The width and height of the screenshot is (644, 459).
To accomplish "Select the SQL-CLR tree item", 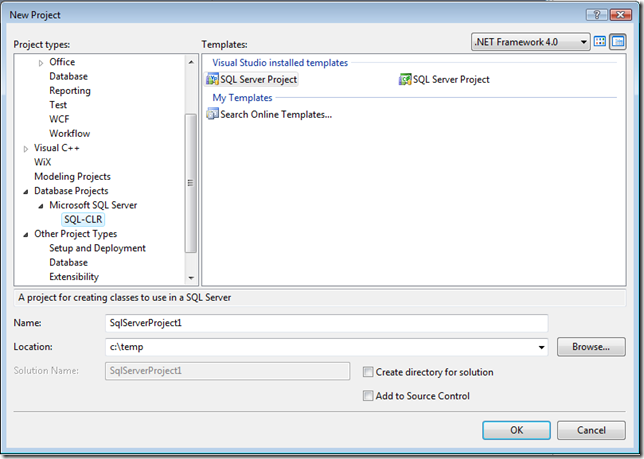I will [83, 220].
